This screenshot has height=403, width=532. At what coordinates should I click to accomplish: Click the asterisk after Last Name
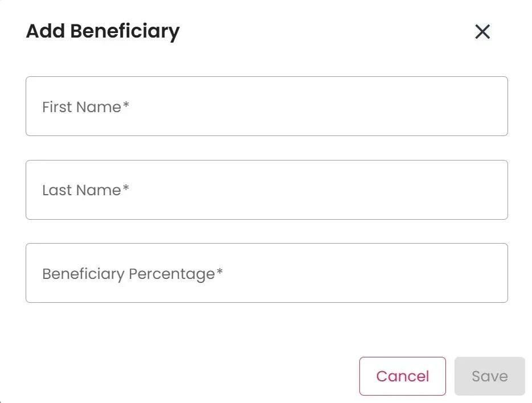click(x=126, y=188)
